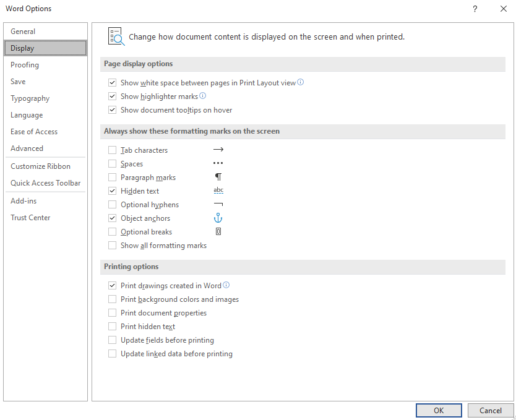Uncheck the Hidden text checkbox
516x420 pixels.
click(112, 191)
